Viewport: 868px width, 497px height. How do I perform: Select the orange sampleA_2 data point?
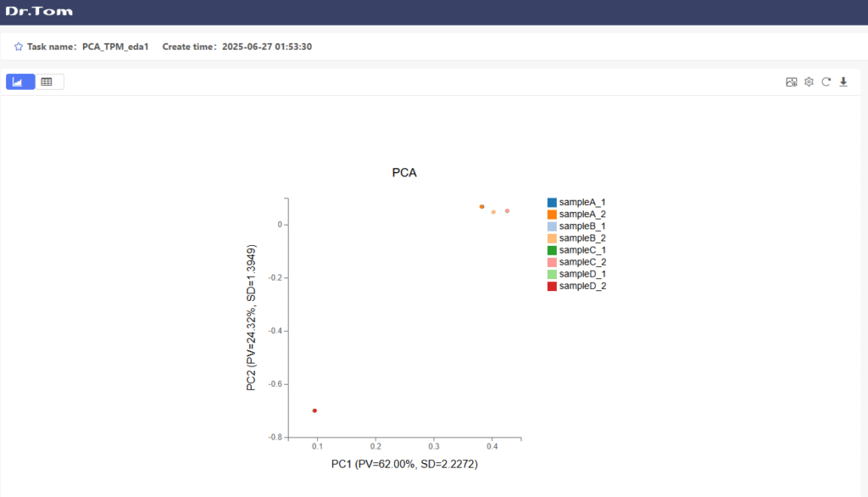(x=481, y=206)
